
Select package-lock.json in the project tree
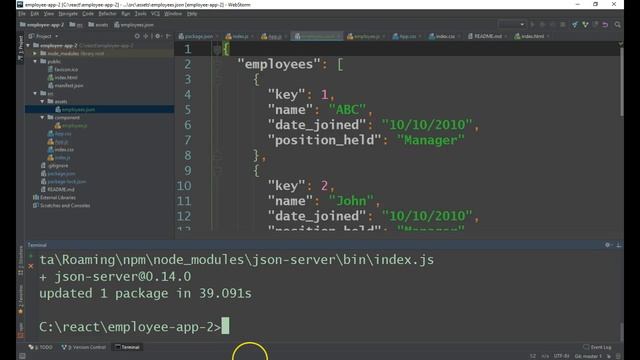pos(63,182)
